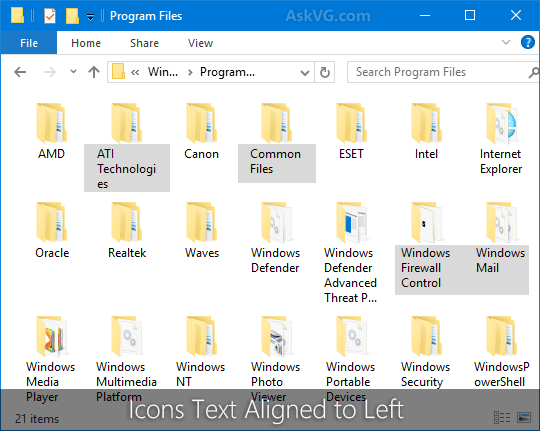This screenshot has width=540, height=431.
Task: Click the Windows NT name label
Action: coord(200,374)
